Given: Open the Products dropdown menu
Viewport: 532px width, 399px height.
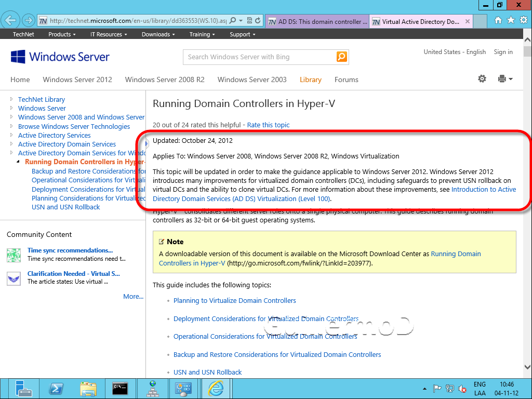Looking at the screenshot, I should [x=62, y=34].
